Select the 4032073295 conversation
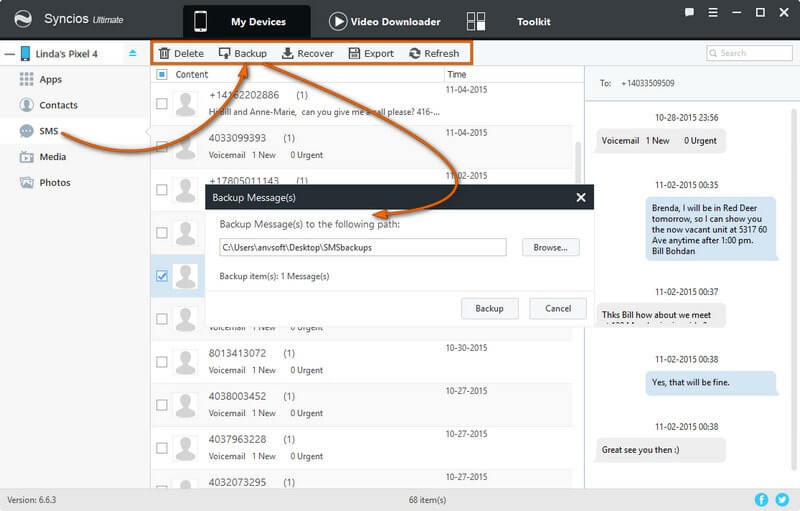 click(x=361, y=479)
